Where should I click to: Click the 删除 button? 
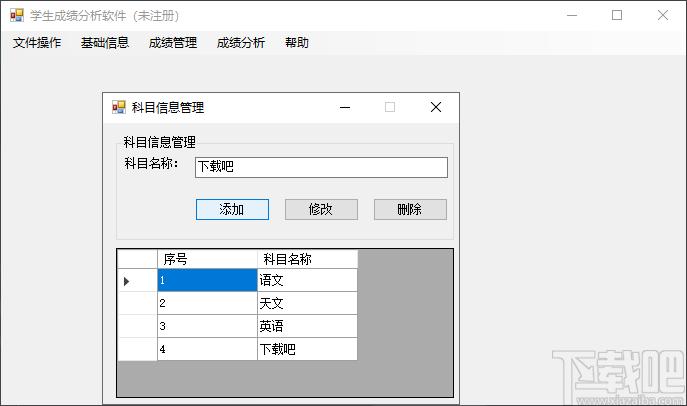pos(410,209)
